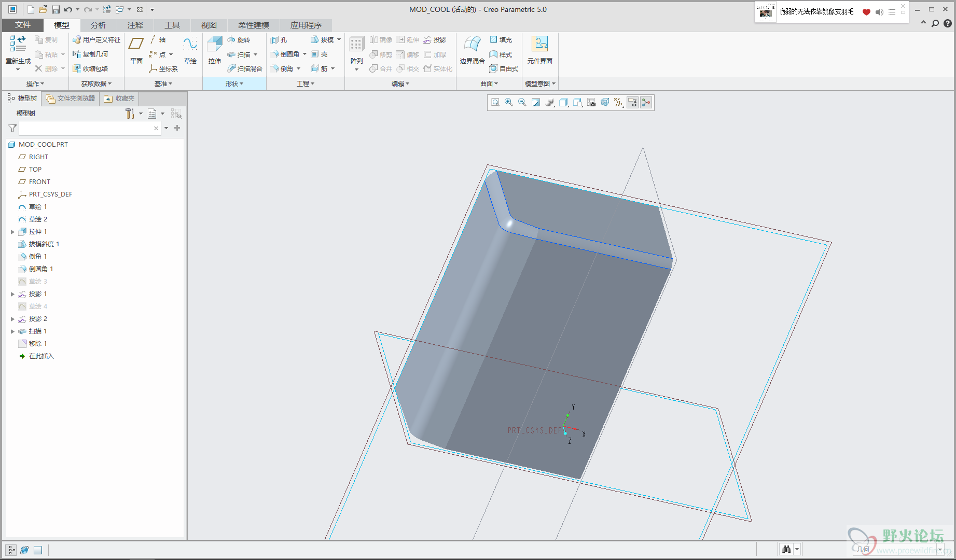The image size is (956, 560).
Task: Click the 孔 hole tool
Action: pyautogui.click(x=279, y=39)
